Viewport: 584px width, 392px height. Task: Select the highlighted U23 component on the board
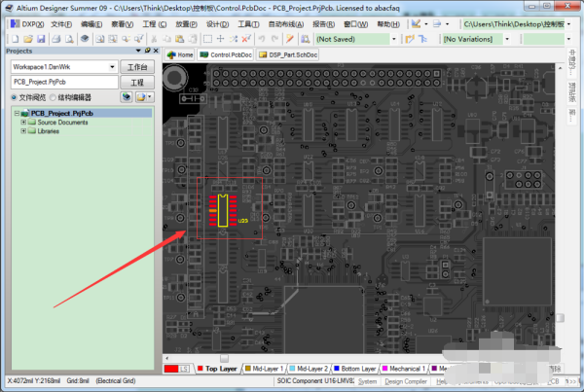click(x=223, y=210)
